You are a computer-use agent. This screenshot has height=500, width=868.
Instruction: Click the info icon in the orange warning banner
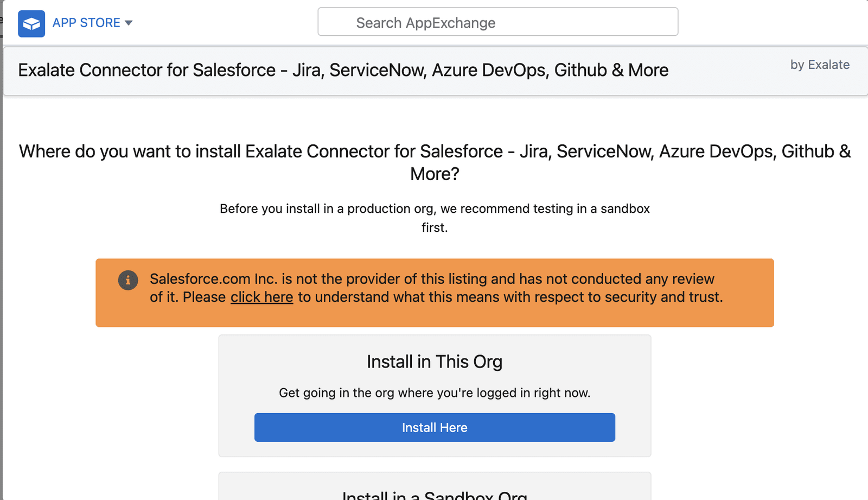(x=128, y=281)
